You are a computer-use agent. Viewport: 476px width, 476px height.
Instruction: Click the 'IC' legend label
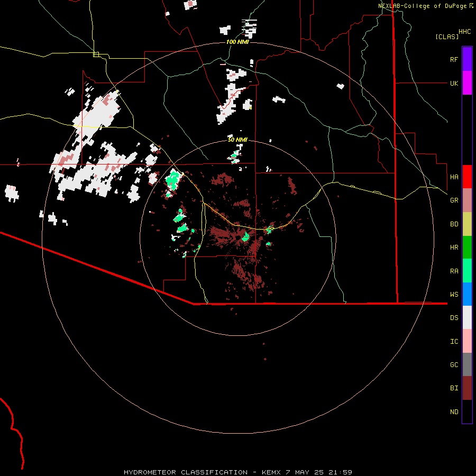click(454, 342)
